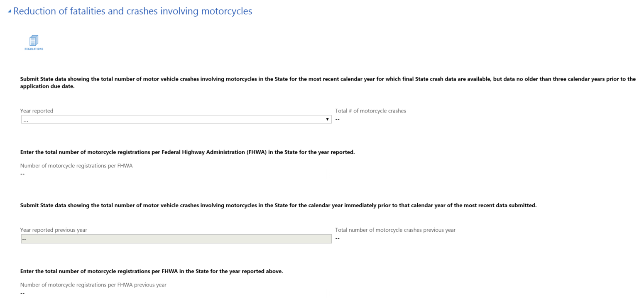This screenshot has width=644, height=304.
Task: Click 'Number of motorcycle registrations per FHWA previous year' label
Action: (93, 285)
